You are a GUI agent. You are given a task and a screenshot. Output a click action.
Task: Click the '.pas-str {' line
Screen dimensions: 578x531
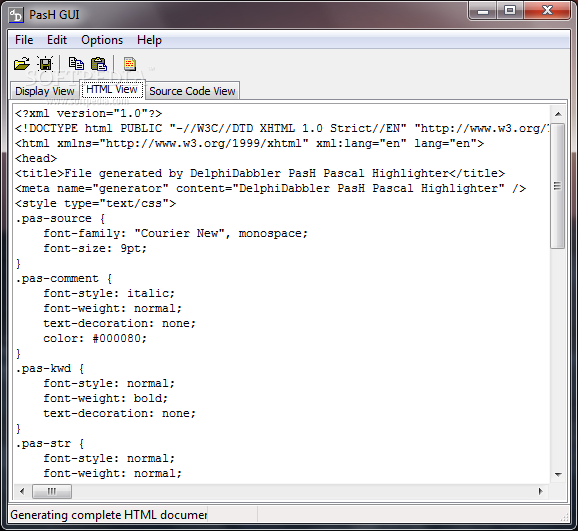pos(50,443)
